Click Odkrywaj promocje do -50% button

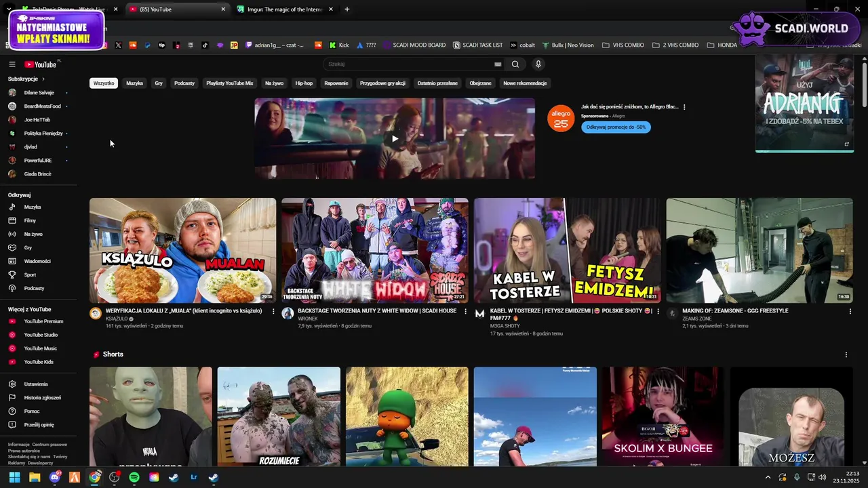click(x=616, y=127)
